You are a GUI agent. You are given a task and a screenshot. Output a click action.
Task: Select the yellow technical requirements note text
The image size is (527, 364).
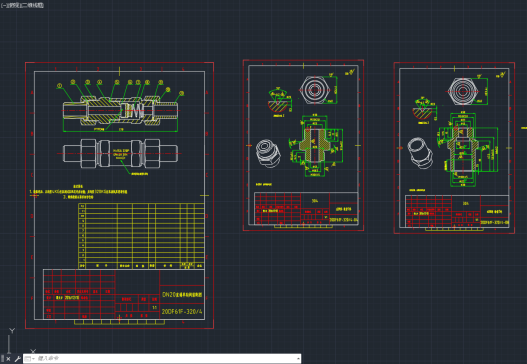click(78, 192)
